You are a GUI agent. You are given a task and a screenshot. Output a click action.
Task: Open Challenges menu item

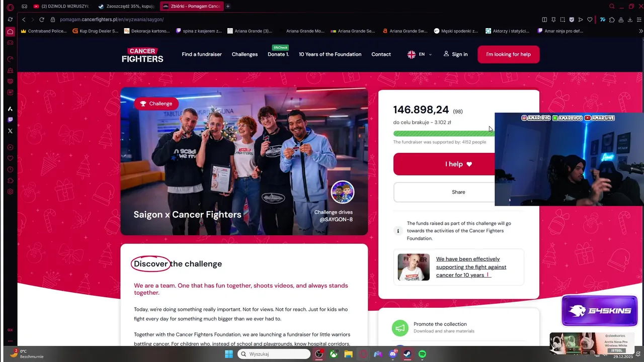pos(245,54)
